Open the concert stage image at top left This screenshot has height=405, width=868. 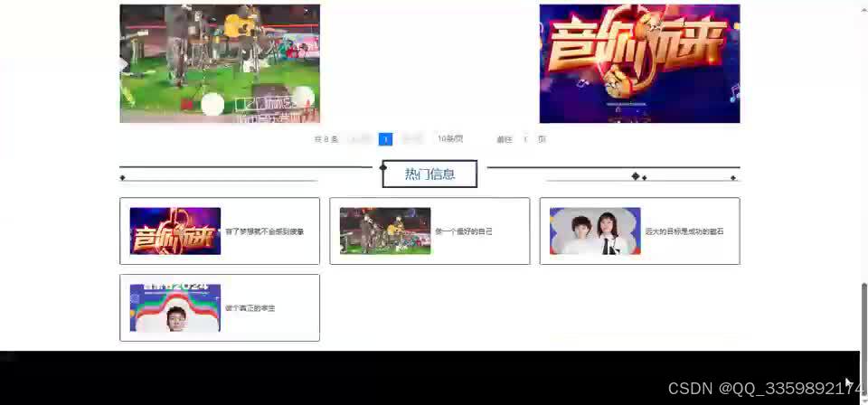[220, 63]
